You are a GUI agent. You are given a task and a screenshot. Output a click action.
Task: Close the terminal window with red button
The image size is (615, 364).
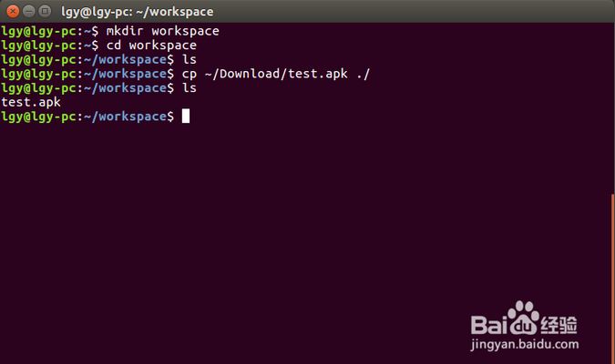click(x=11, y=12)
